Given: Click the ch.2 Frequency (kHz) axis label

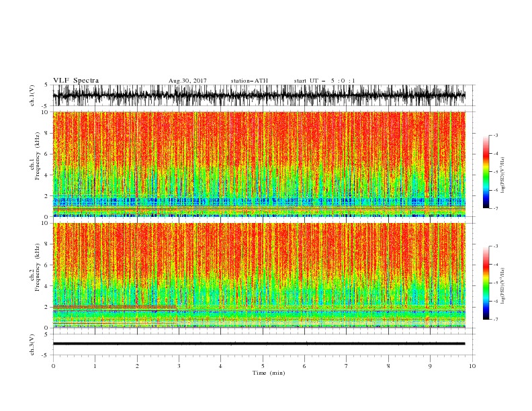Looking at the screenshot, I should (x=34, y=267).
